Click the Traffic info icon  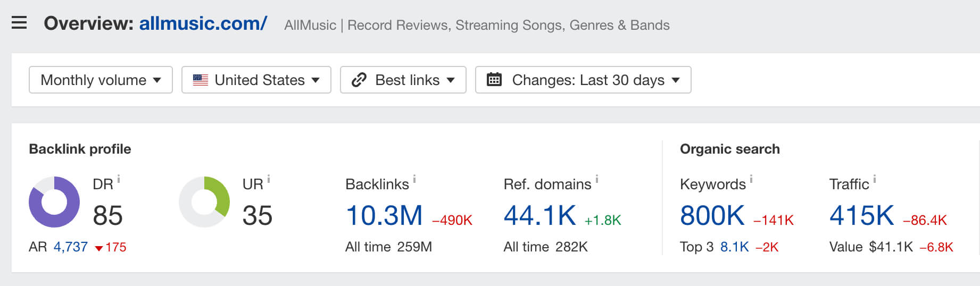pos(875,180)
